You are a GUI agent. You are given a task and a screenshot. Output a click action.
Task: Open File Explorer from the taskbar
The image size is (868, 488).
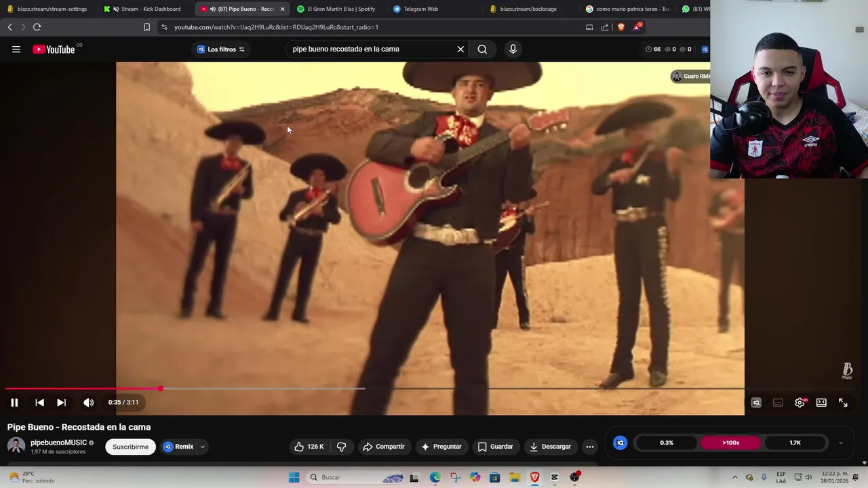[x=515, y=477]
